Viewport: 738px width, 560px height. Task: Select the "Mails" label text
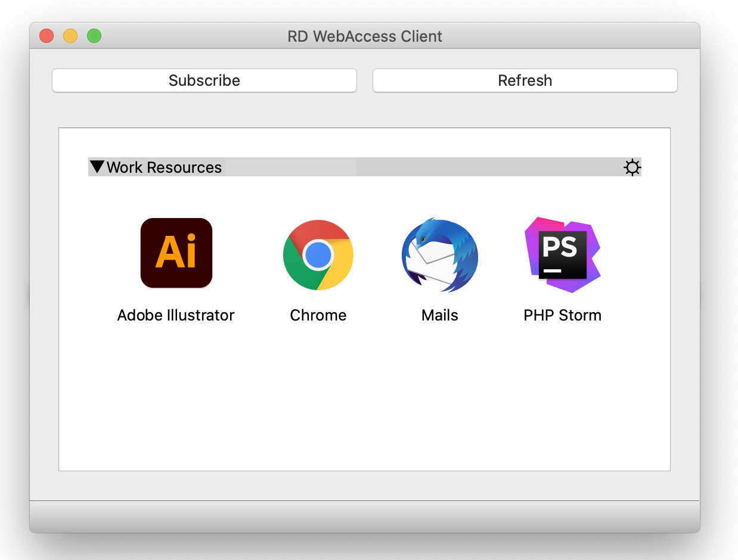[440, 315]
